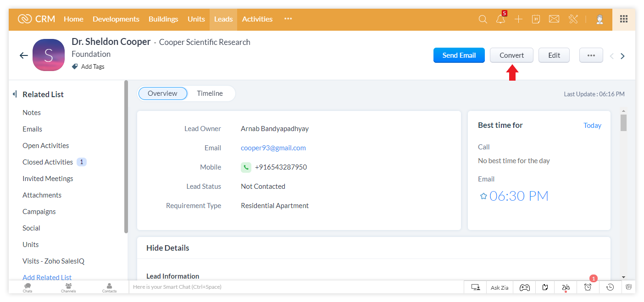Open the notifications bell icon

[x=500, y=19]
